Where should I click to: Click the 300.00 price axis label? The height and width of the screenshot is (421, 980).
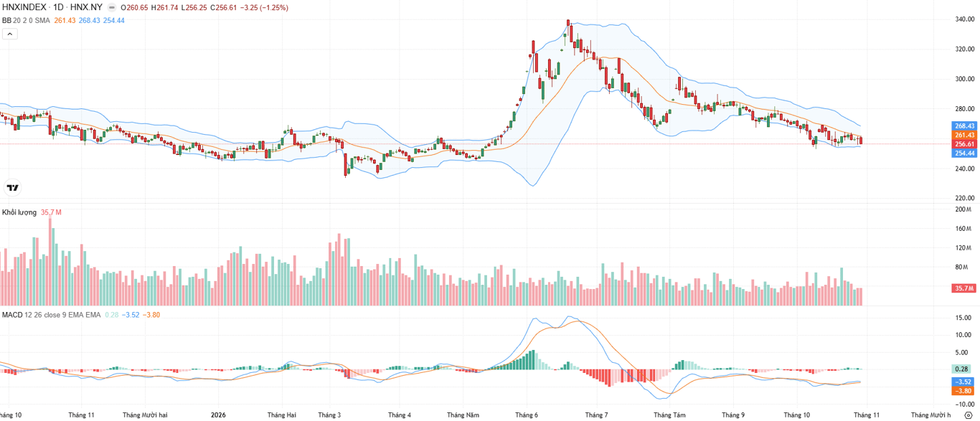click(964, 79)
